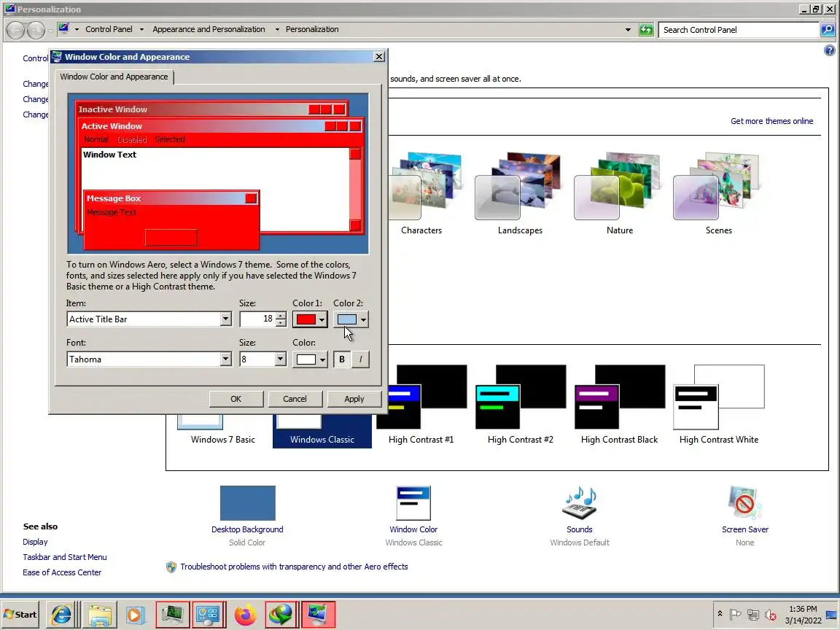
Task: Select the High Contrast Black theme
Action: [x=619, y=405]
